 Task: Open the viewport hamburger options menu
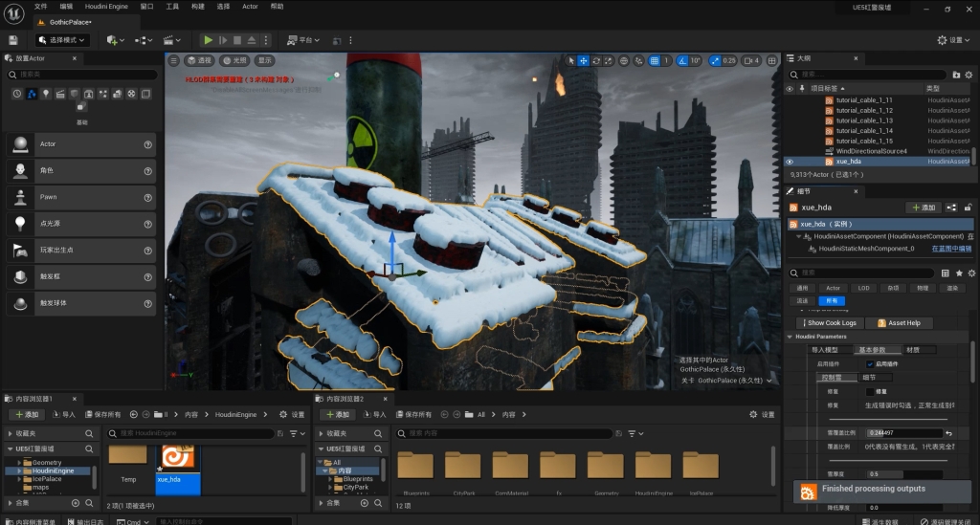pyautogui.click(x=174, y=60)
